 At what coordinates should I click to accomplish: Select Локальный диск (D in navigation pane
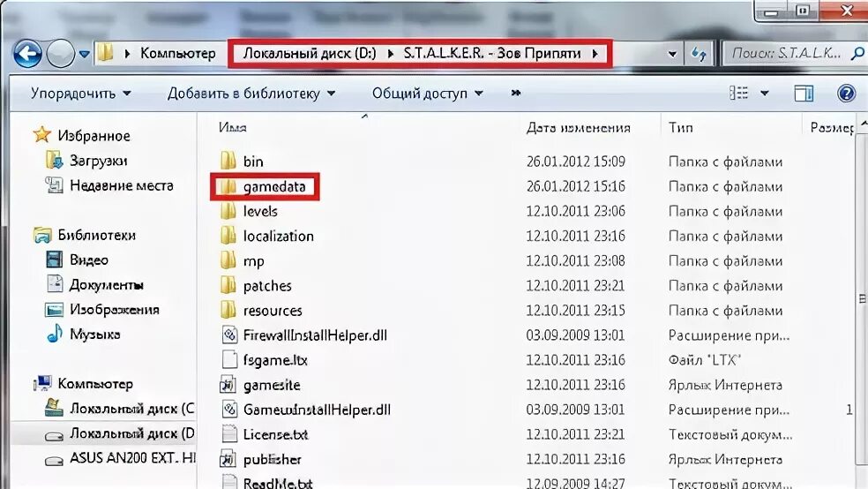pos(131,433)
